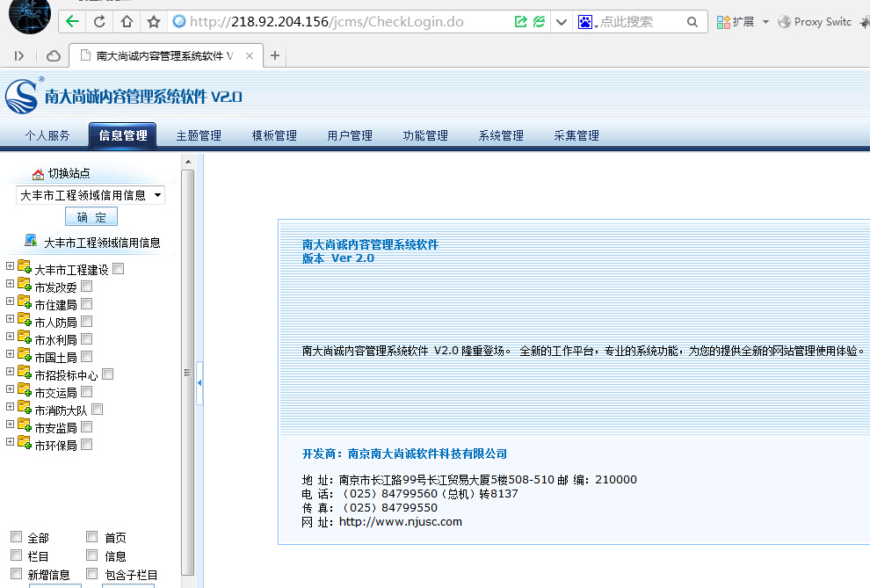The height and width of the screenshot is (588, 870).
Task: Open the address bar history chevron
Action: tap(562, 22)
